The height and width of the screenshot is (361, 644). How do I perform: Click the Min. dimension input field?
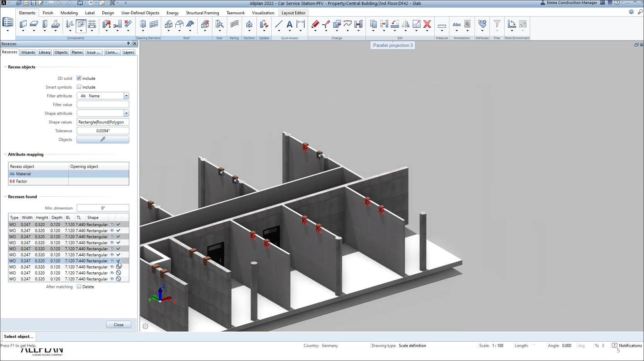point(103,208)
